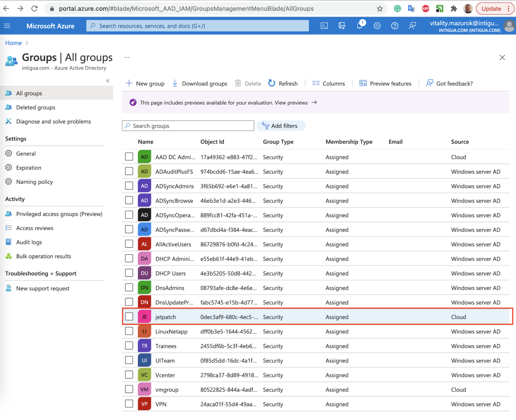This screenshot has height=420, width=516.
Task: Open Azure Cloud Shell icon
Action: point(324,26)
